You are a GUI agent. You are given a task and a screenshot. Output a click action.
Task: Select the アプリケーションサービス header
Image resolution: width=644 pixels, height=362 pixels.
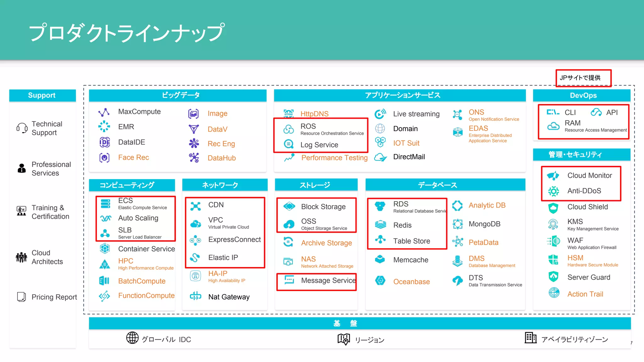(400, 95)
